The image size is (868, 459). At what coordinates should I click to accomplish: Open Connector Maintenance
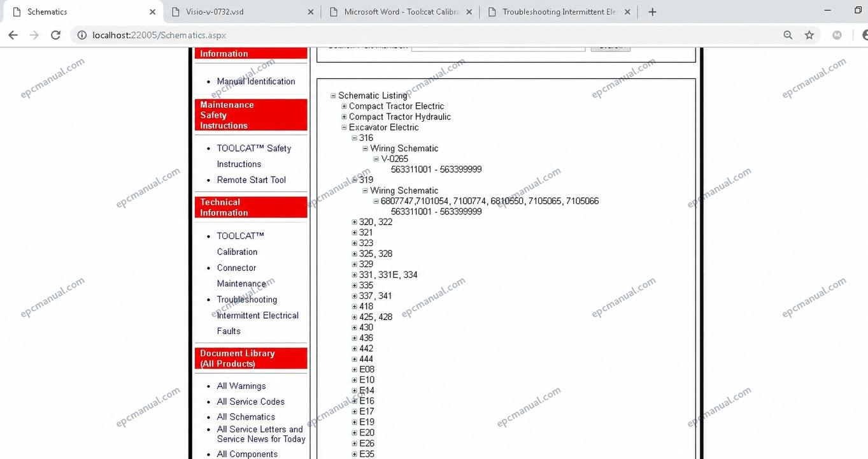coord(241,275)
